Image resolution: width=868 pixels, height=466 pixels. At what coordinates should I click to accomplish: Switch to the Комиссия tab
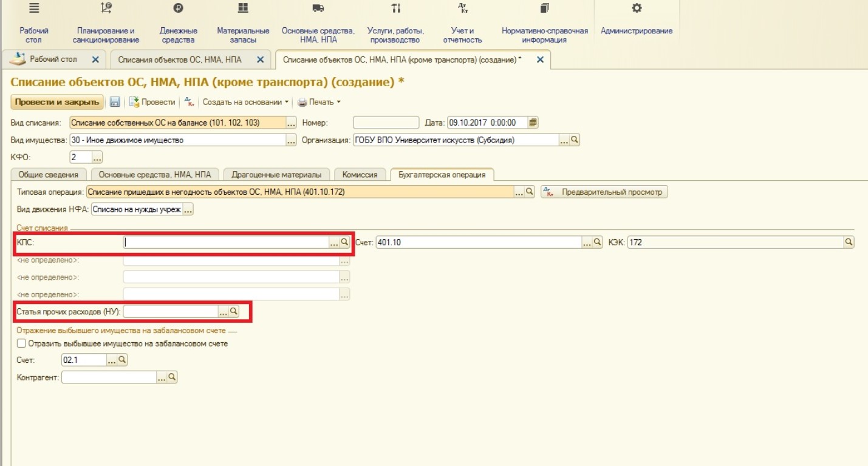click(x=360, y=175)
